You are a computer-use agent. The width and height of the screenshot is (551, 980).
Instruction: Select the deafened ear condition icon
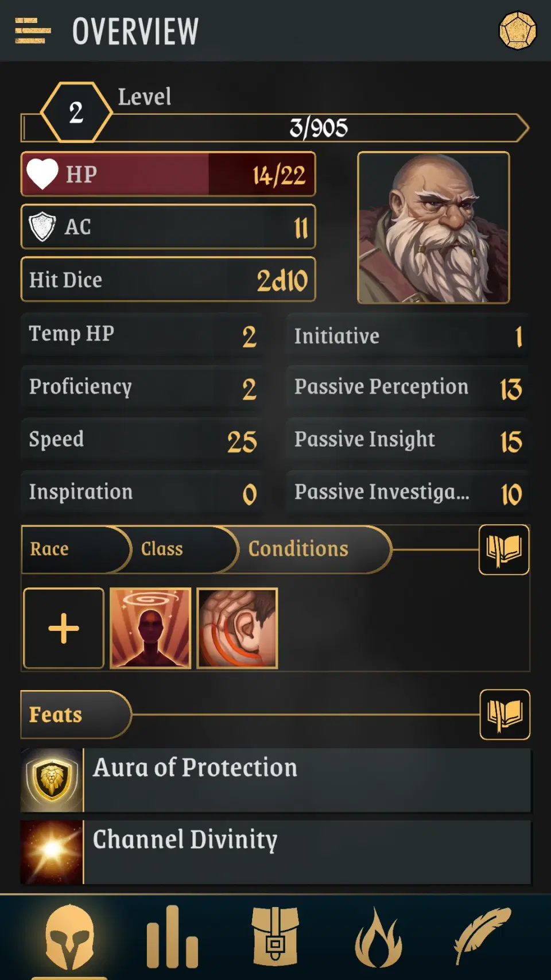[x=237, y=628]
